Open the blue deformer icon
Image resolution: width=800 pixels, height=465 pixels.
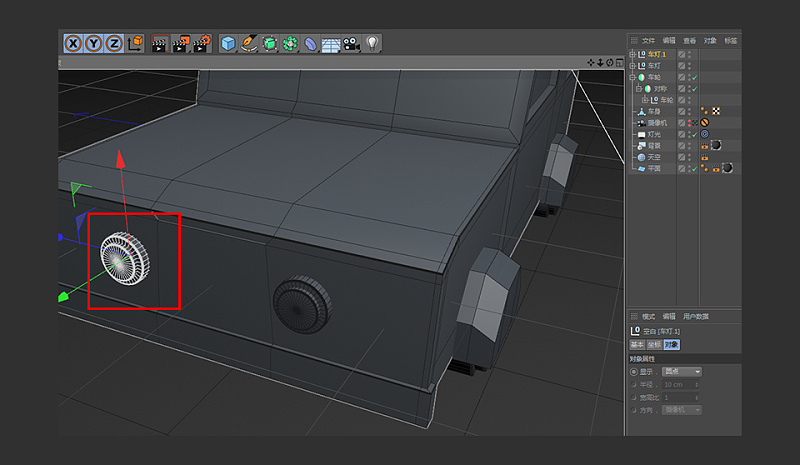pyautogui.click(x=310, y=44)
